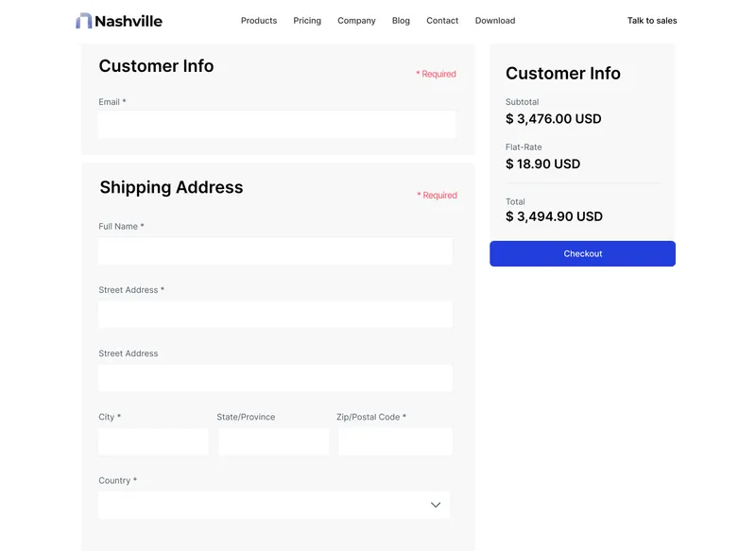
Task: Open the Products menu
Action: (259, 20)
